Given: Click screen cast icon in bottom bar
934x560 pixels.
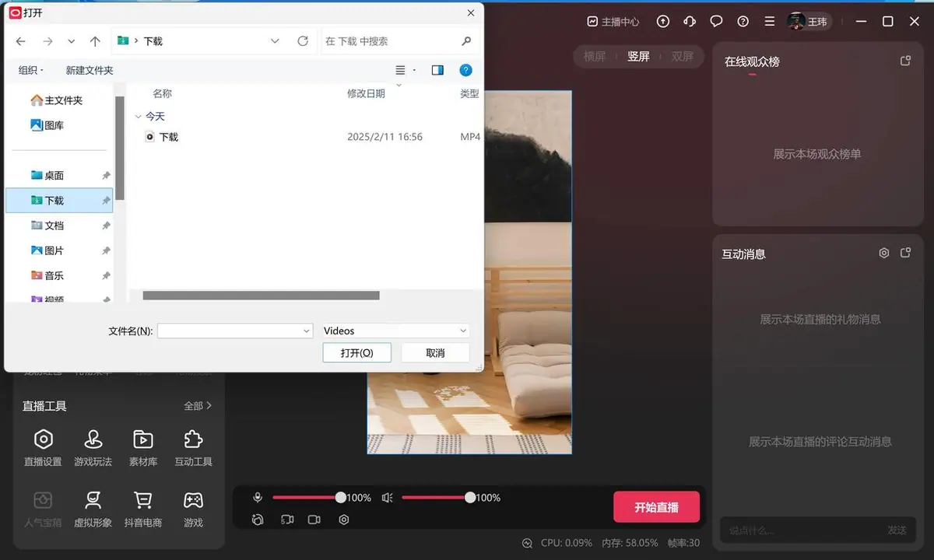Looking at the screenshot, I should tap(287, 520).
